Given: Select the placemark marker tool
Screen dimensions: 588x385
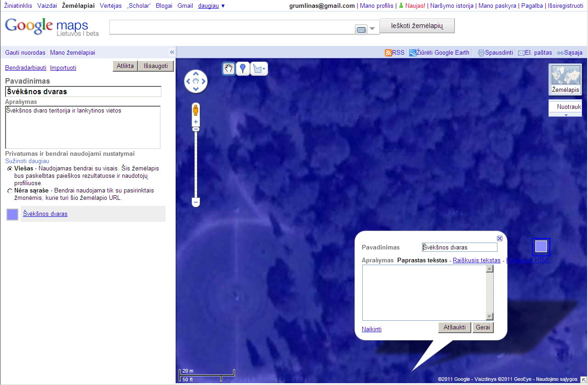Looking at the screenshot, I should click(x=243, y=69).
